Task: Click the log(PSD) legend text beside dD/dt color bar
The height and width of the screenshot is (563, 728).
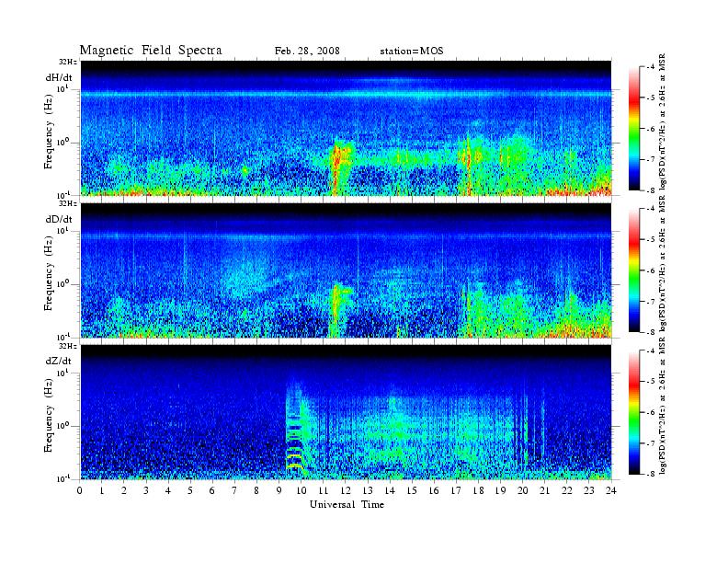Action: [663, 264]
